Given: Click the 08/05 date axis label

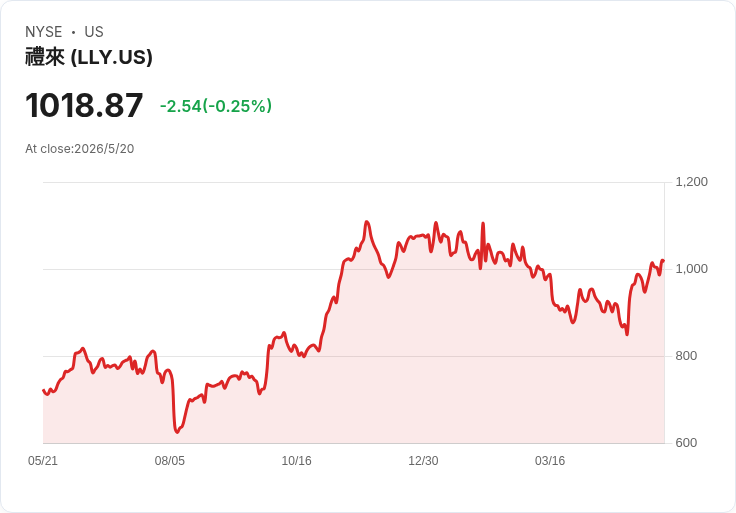Looking at the screenshot, I should 169,460.
